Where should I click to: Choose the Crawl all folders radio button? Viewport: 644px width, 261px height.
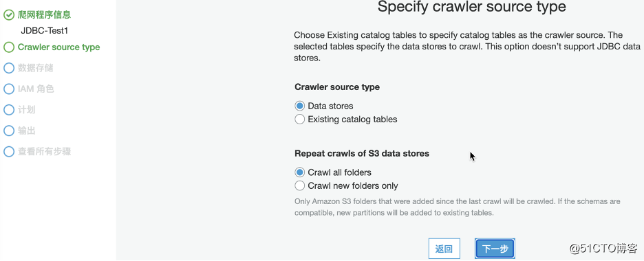click(300, 172)
